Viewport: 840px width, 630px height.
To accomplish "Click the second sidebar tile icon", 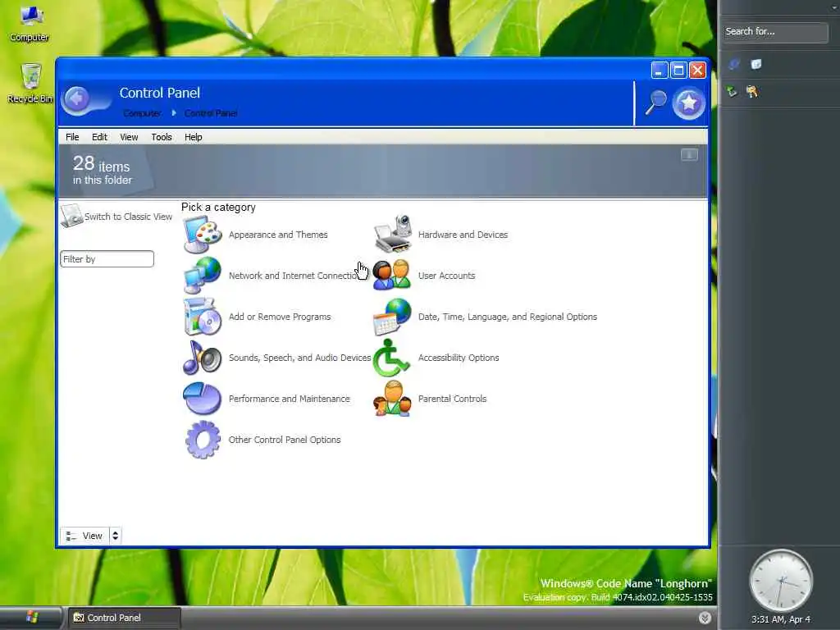I will point(756,64).
